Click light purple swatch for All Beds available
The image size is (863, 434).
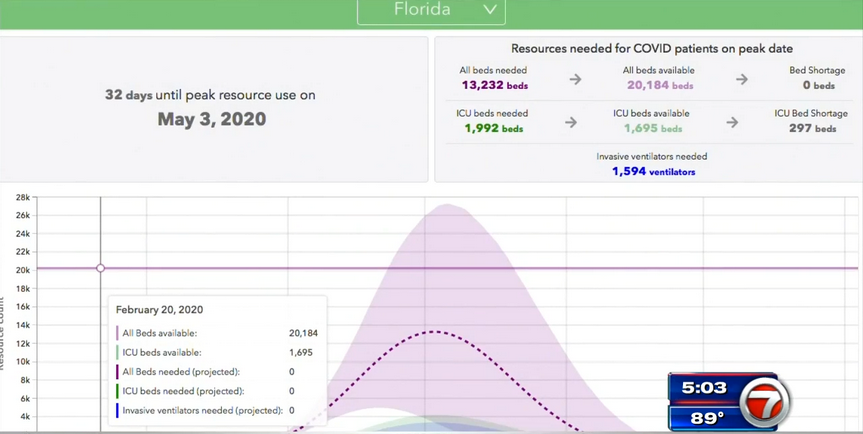118,333
